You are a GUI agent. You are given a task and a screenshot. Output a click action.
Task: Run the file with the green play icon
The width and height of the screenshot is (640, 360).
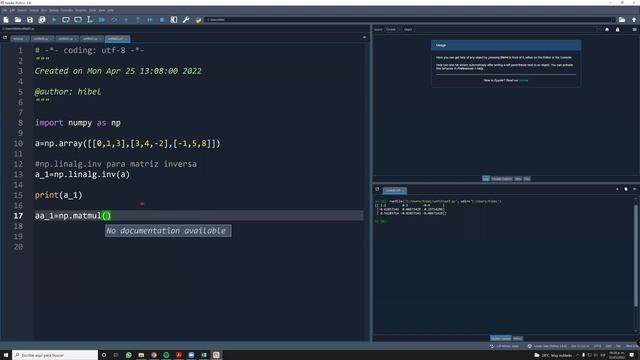54,20
